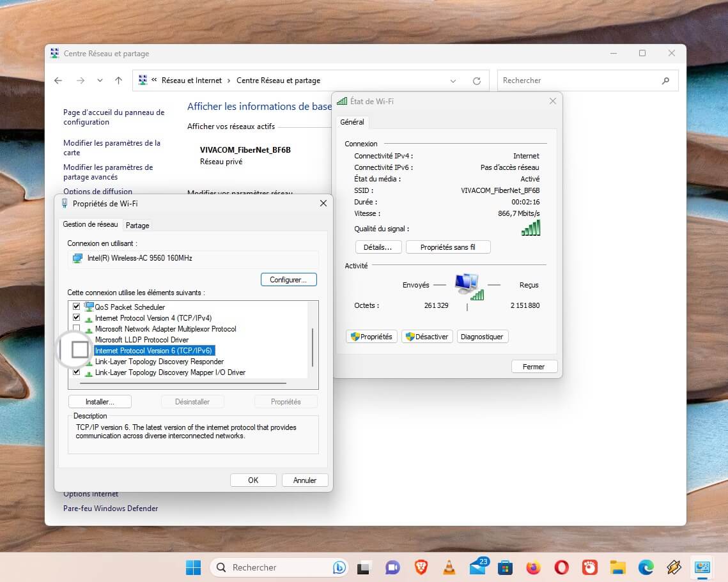
Task: Open the chevron after Réseau et Internet breadcrumb
Action: pyautogui.click(x=229, y=80)
